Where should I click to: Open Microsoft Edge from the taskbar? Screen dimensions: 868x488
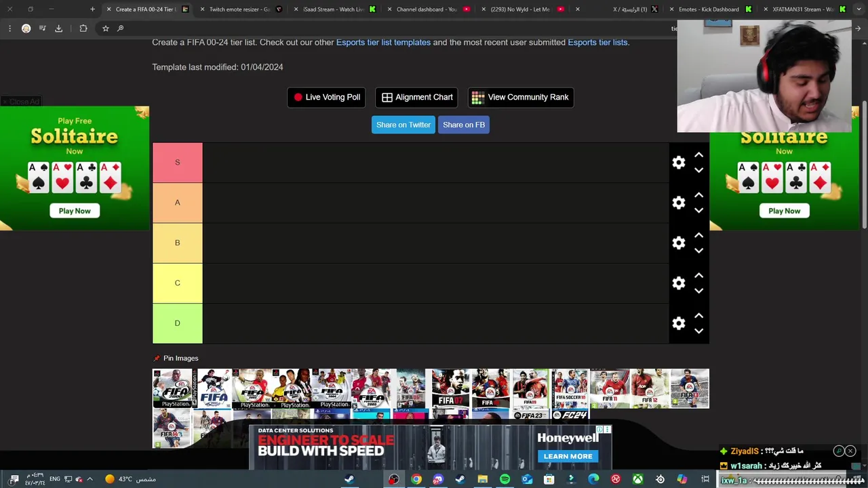(593, 479)
